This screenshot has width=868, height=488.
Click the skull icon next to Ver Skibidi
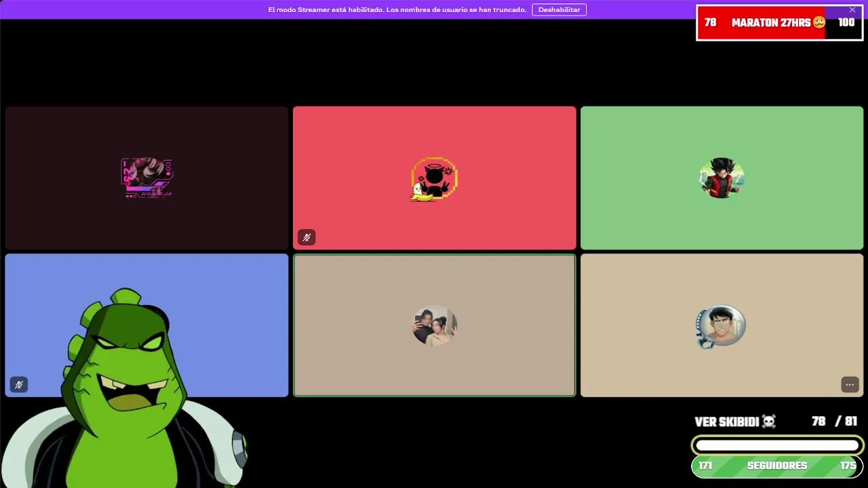768,422
